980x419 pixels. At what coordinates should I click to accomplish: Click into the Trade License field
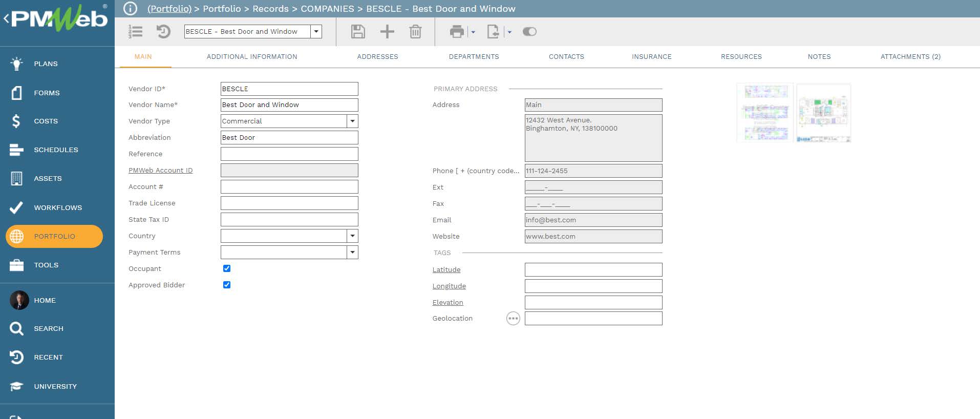(289, 203)
